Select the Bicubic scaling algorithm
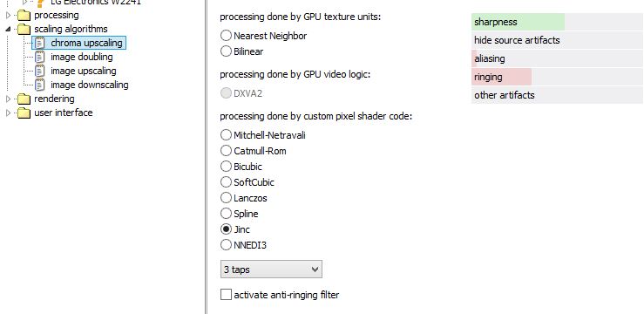Screen dimensions: 644x314 tap(226, 167)
